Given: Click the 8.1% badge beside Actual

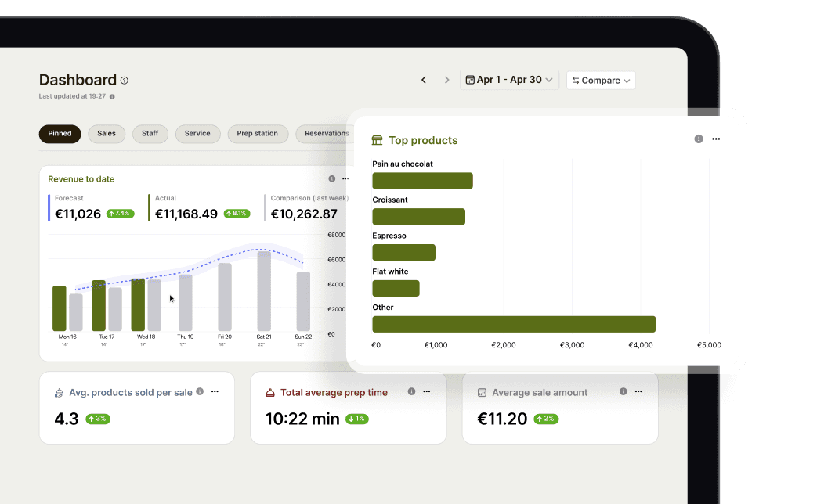Looking at the screenshot, I should (237, 214).
